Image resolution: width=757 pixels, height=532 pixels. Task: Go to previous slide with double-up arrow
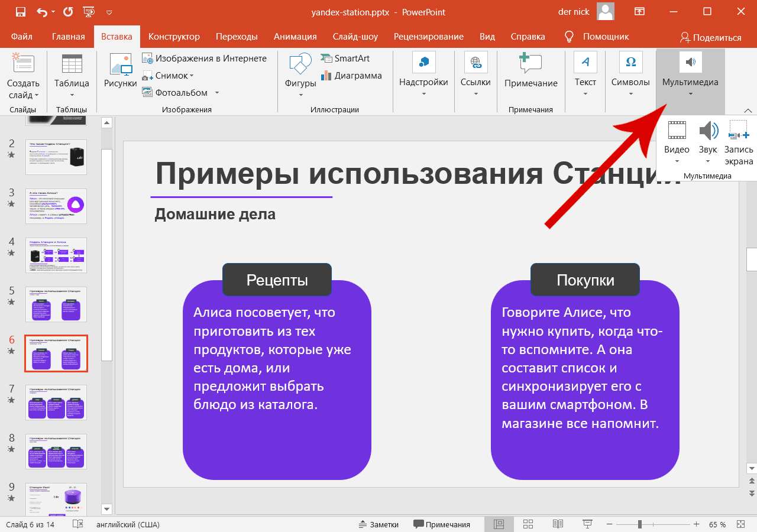[752, 481]
